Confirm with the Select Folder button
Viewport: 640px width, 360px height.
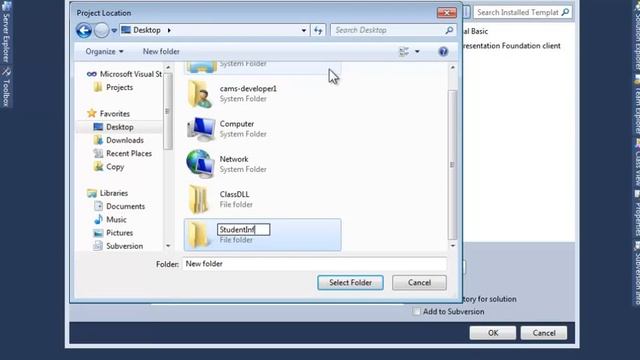coord(350,282)
